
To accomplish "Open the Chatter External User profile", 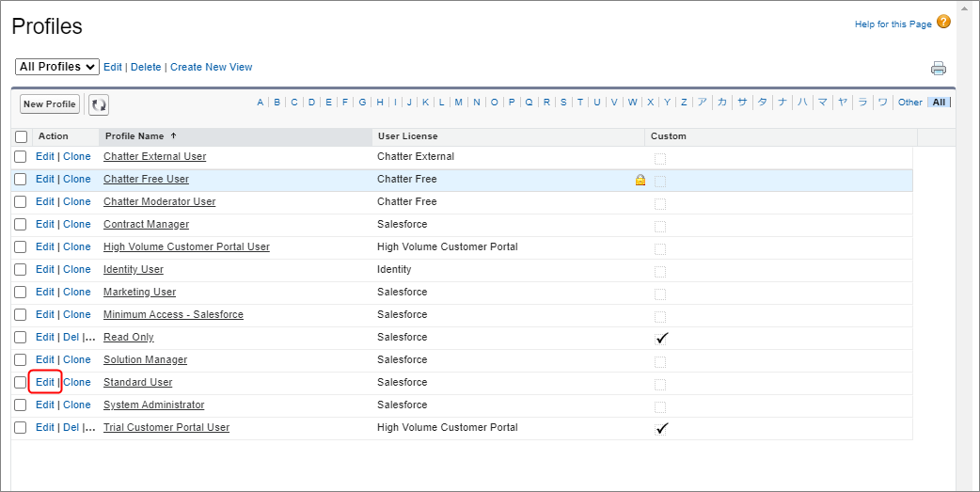I will coord(154,156).
